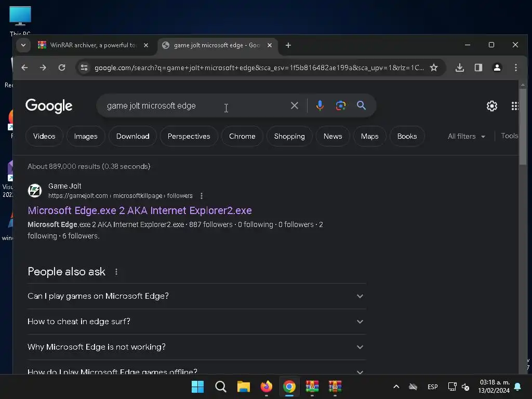Filter results by Books

pyautogui.click(x=407, y=136)
